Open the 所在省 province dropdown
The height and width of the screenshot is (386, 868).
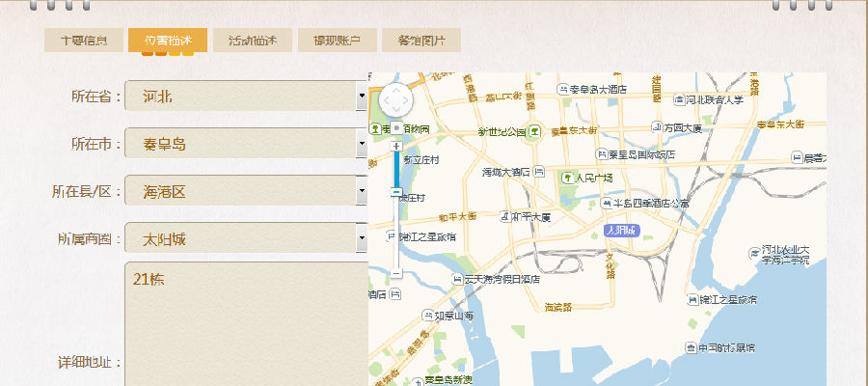(x=361, y=96)
